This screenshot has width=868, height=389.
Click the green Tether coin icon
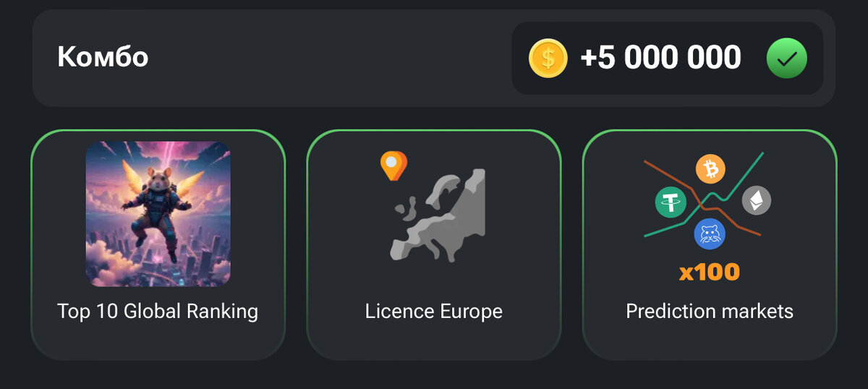tap(671, 202)
